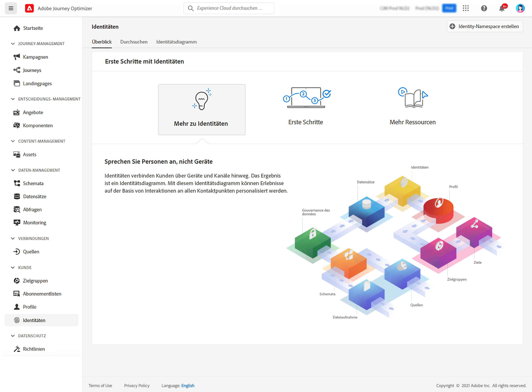Click the help question mark icon
Image resolution: width=532 pixels, height=392 pixels.
click(x=484, y=8)
